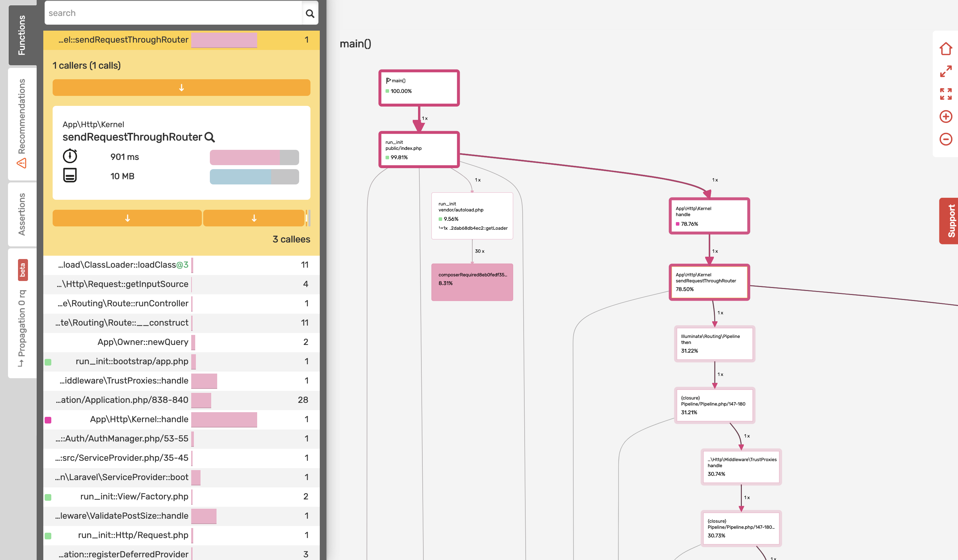Collapse the highlighted sendRequestThroughRouter header row
Image resolution: width=958 pixels, height=560 pixels.
181,40
